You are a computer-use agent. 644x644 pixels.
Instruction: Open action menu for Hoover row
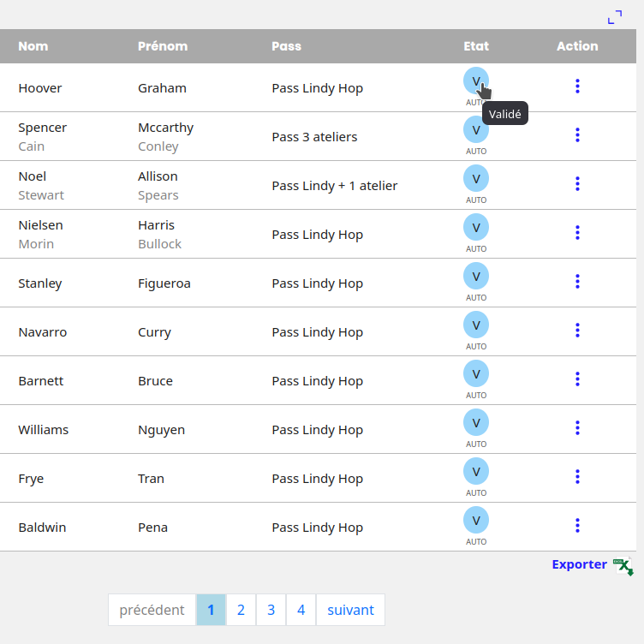coord(577,86)
